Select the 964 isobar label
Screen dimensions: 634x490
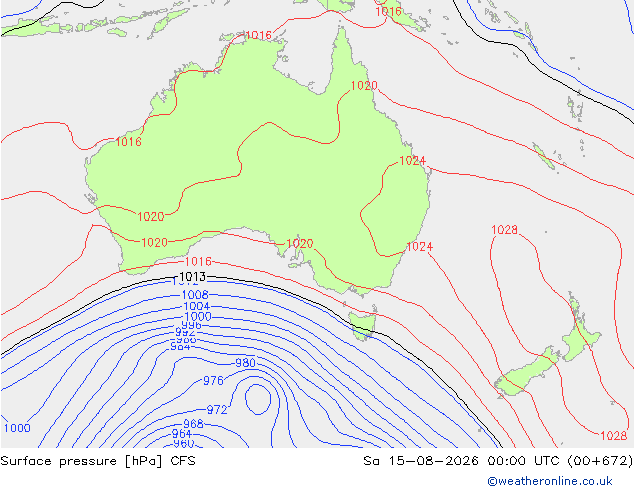[182, 434]
